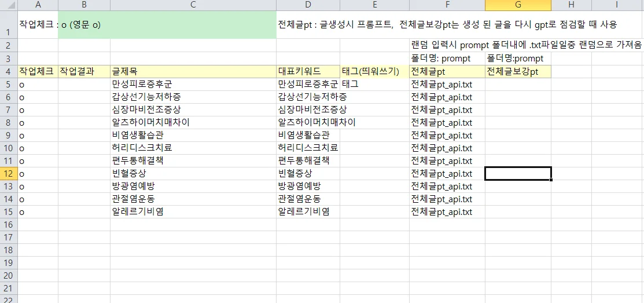Click '허리디스크치료' in the 대표키워드 column

pyautogui.click(x=308, y=148)
